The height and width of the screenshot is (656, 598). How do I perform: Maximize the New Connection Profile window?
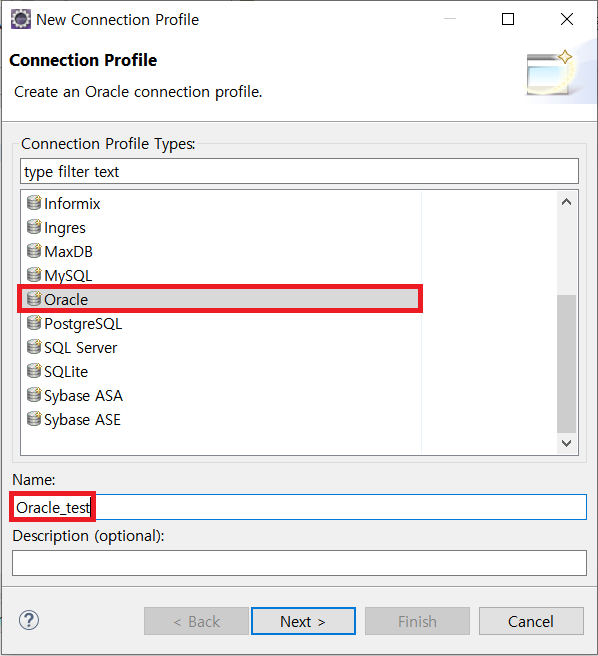(x=508, y=19)
